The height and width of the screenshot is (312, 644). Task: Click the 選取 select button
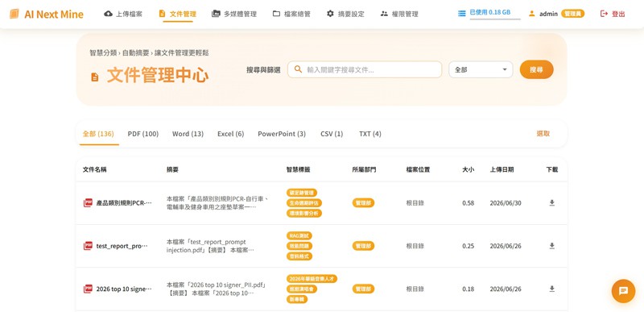click(543, 134)
